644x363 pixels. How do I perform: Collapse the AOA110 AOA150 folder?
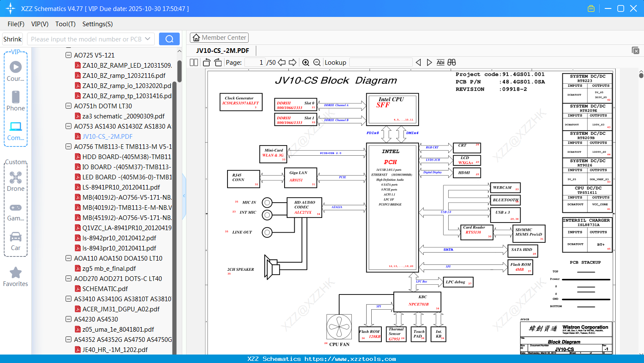tap(69, 258)
